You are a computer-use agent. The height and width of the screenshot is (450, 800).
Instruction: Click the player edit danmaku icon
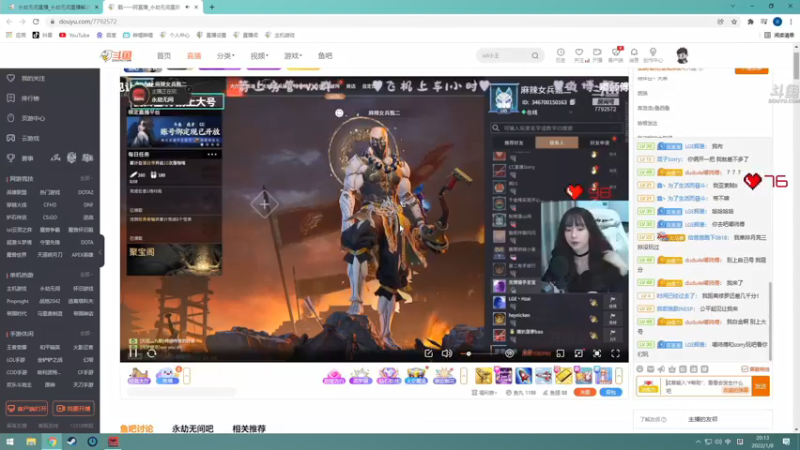click(429, 353)
